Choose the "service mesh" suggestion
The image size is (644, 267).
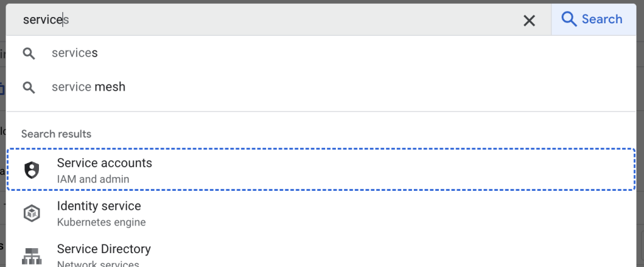pos(321,88)
